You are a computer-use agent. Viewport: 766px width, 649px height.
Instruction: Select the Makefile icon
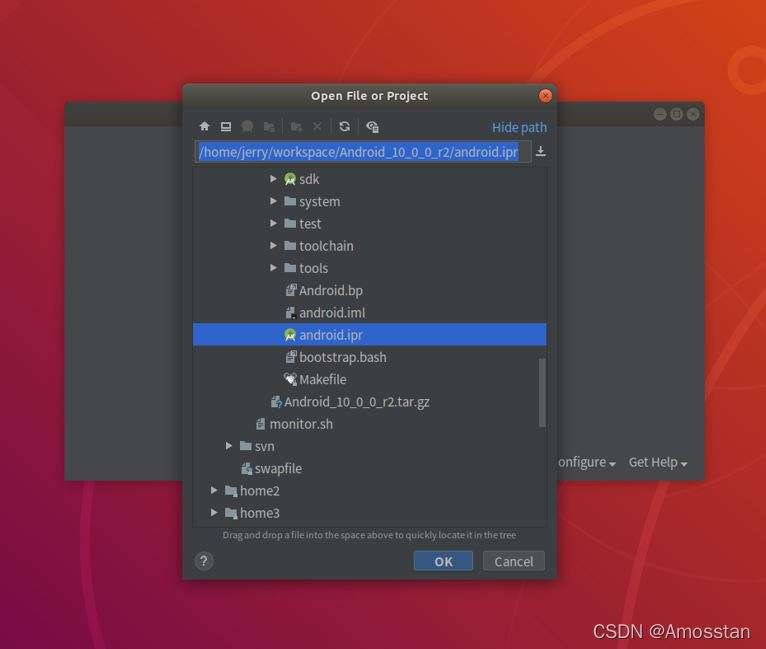(290, 379)
